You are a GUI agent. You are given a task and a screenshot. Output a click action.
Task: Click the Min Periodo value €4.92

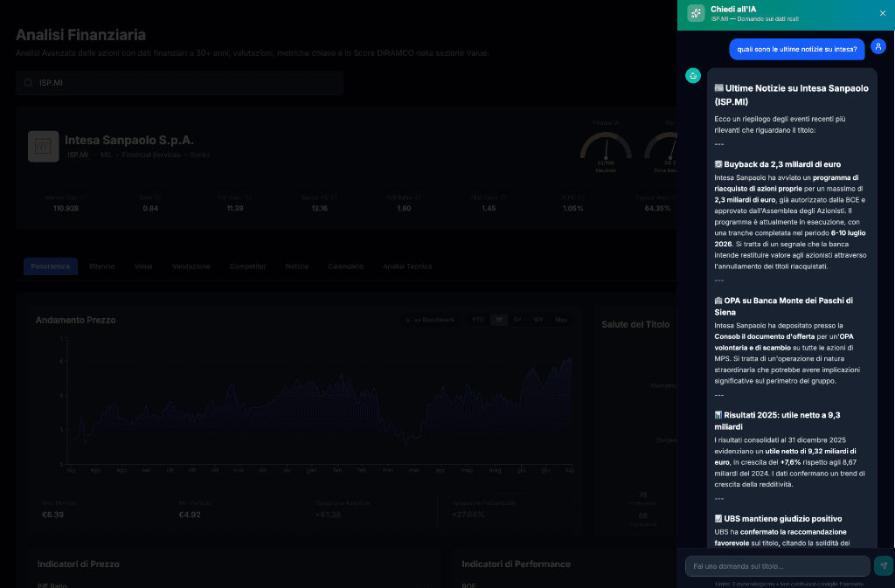pyautogui.click(x=190, y=515)
